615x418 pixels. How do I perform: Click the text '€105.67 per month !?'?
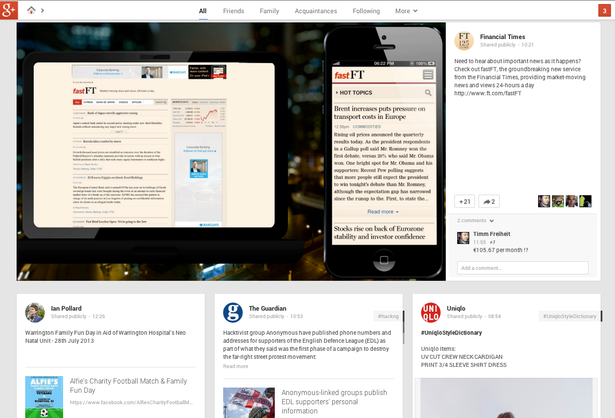500,250
